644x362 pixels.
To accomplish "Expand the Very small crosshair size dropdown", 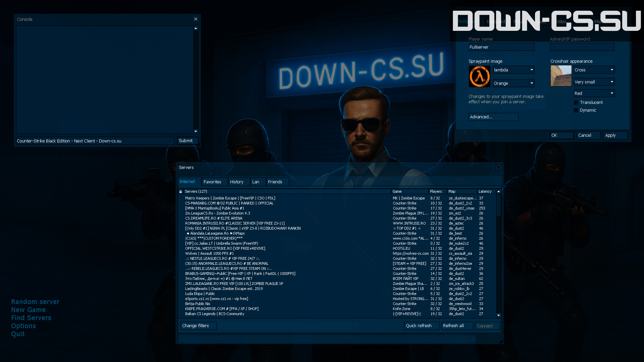I will pos(612,82).
